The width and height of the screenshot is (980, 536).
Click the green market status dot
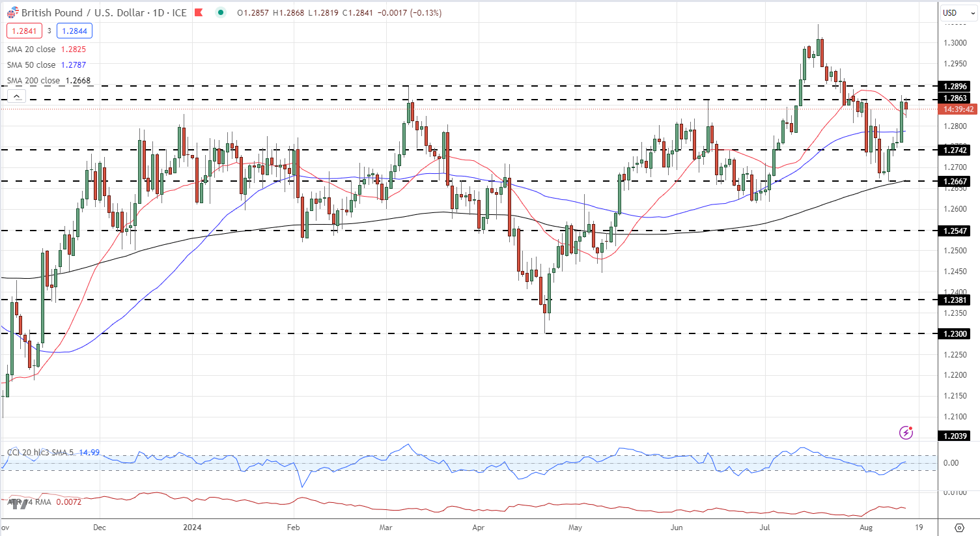coord(221,12)
